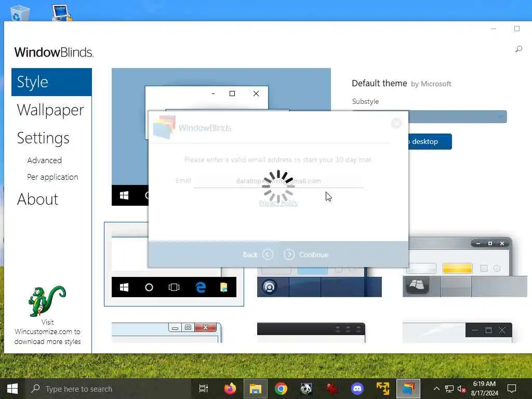Open the Recycle Bin desktop icon
Screen dimensions: 532x399
point(20,13)
